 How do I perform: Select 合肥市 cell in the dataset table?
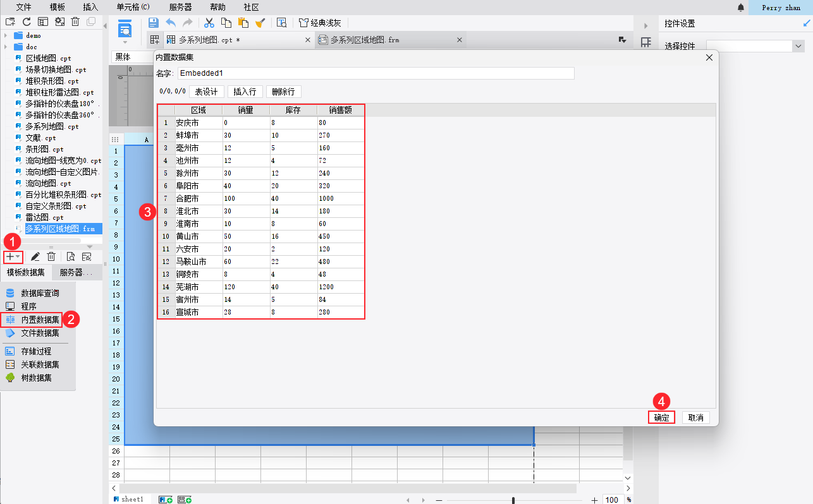coord(199,198)
